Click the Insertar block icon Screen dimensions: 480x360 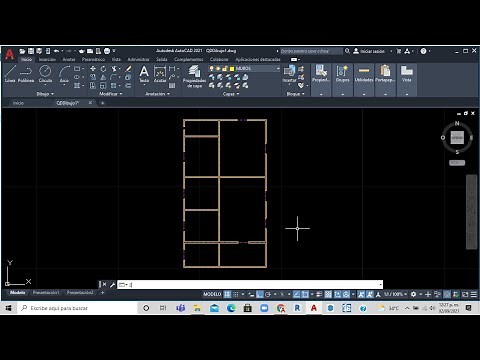289,74
